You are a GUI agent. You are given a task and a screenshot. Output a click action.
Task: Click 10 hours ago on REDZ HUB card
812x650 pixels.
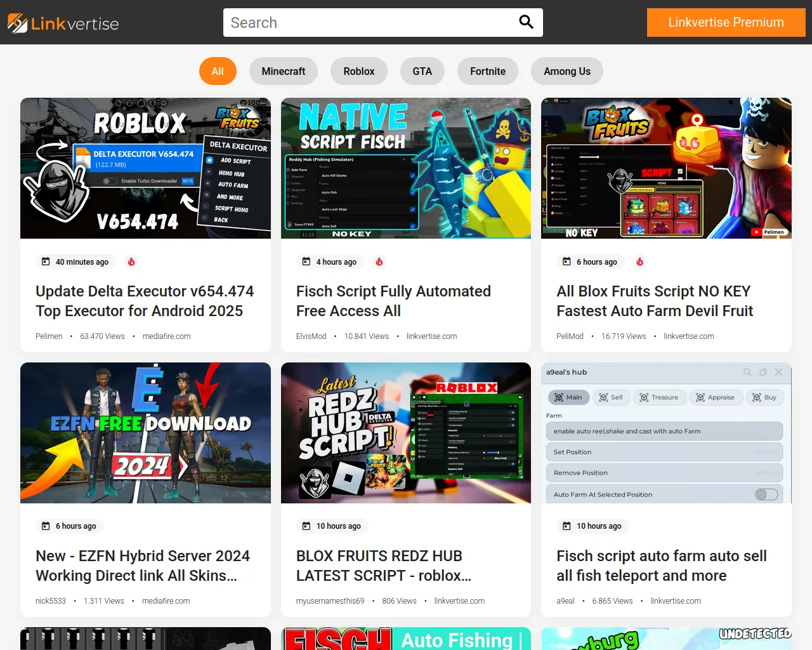click(x=338, y=526)
